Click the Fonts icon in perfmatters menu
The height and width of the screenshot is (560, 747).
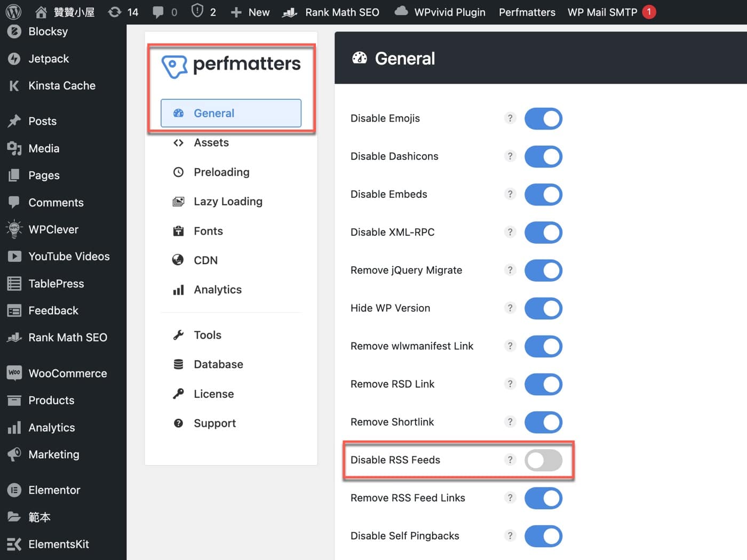(x=178, y=231)
